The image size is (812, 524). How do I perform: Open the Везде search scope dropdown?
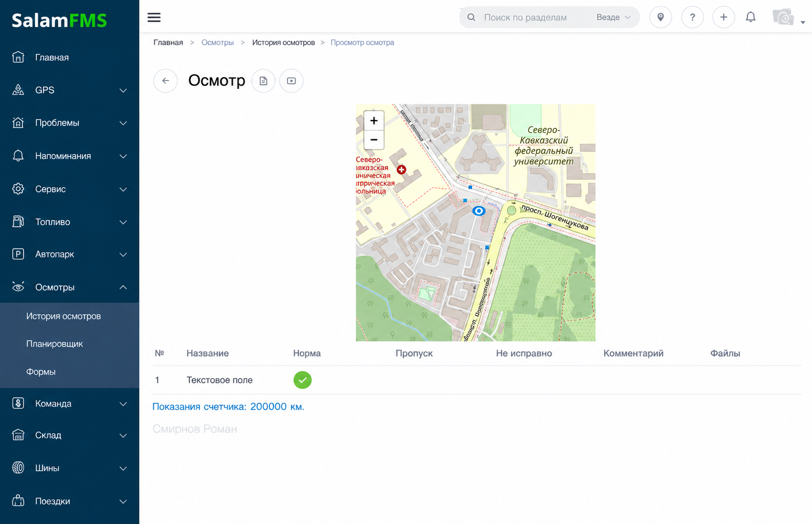(614, 17)
